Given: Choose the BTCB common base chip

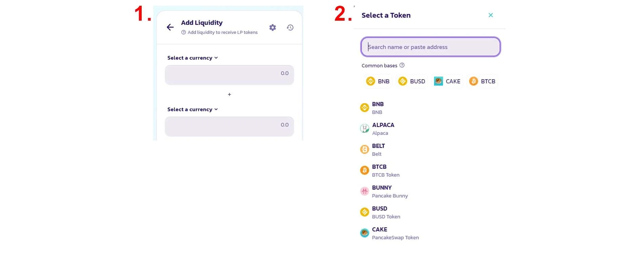Looking at the screenshot, I should (x=482, y=81).
